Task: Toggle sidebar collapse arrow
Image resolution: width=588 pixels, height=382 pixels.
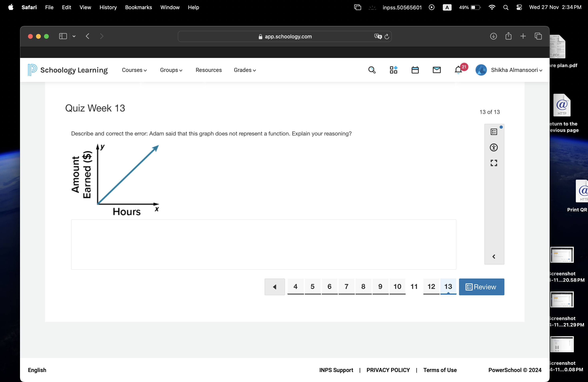Action: pyautogui.click(x=494, y=256)
